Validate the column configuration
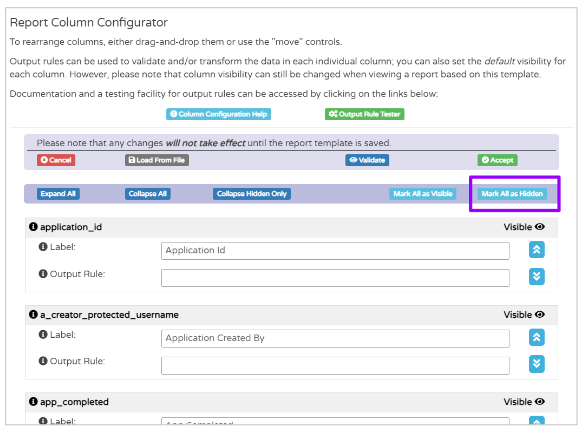The width and height of the screenshot is (580, 427). (x=367, y=160)
